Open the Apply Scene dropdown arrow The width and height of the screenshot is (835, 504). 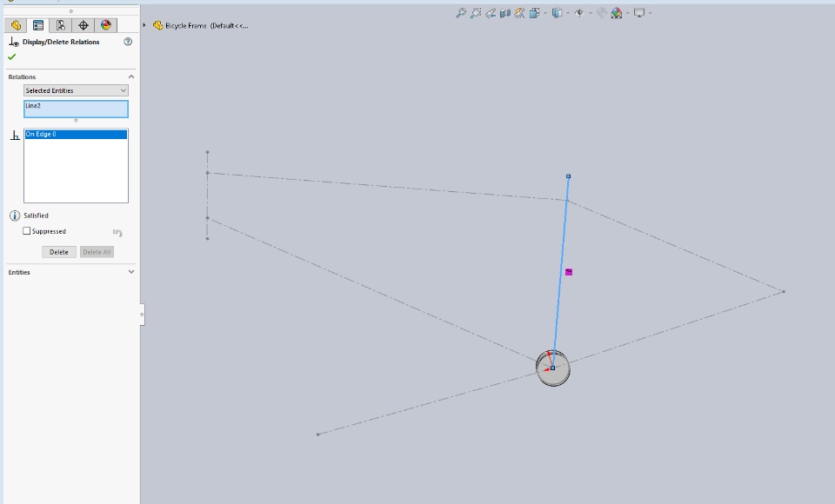[x=628, y=13]
